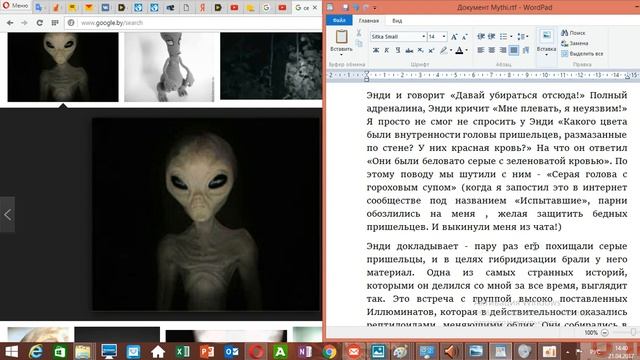
Task: Open Internet Explorer from the taskbar
Action: pyautogui.click(x=36, y=351)
